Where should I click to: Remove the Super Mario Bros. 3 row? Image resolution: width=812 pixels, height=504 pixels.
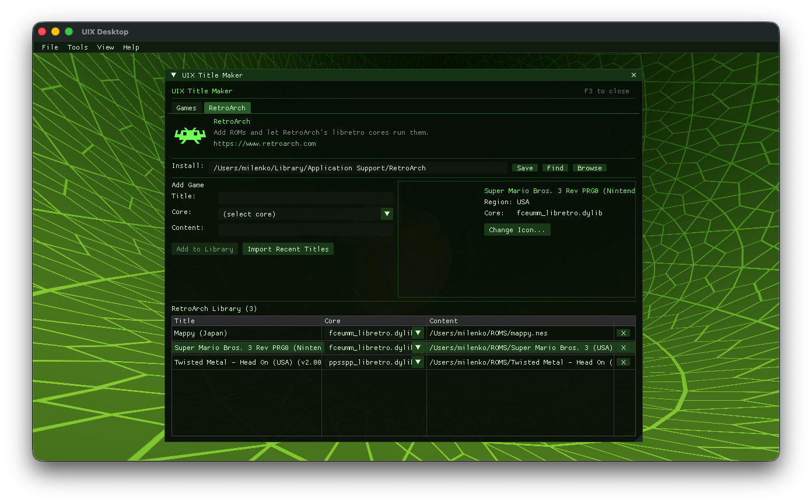(x=623, y=348)
